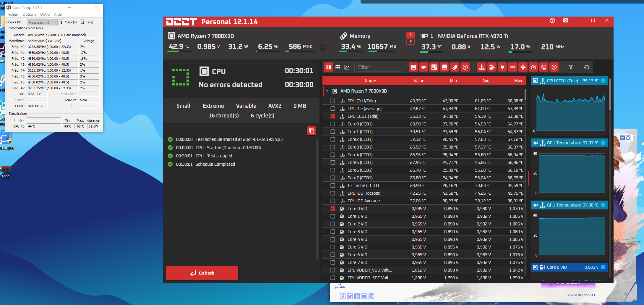Screen dimensions: 644x305
Task: Sort the sensor table by Name column
Action: point(370,81)
